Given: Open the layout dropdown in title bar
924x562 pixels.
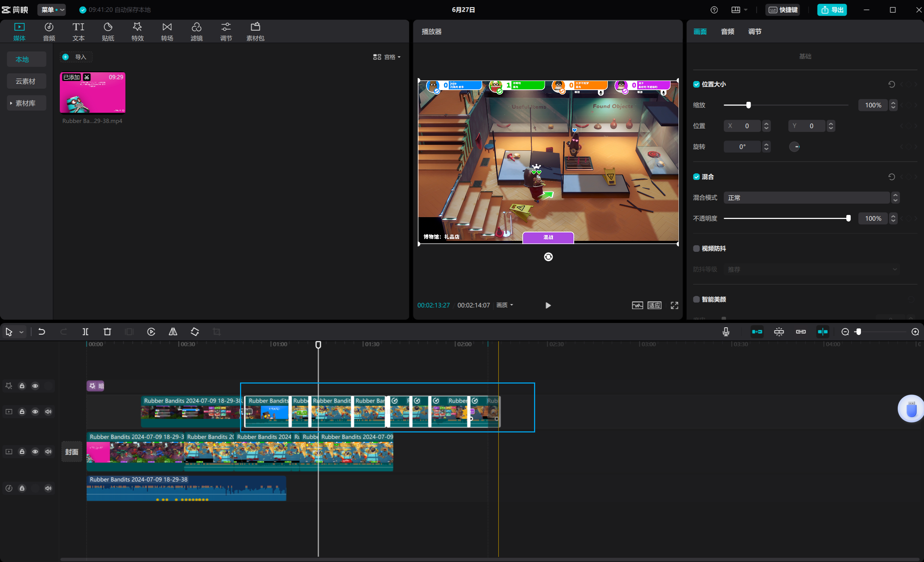Looking at the screenshot, I should click(739, 10).
